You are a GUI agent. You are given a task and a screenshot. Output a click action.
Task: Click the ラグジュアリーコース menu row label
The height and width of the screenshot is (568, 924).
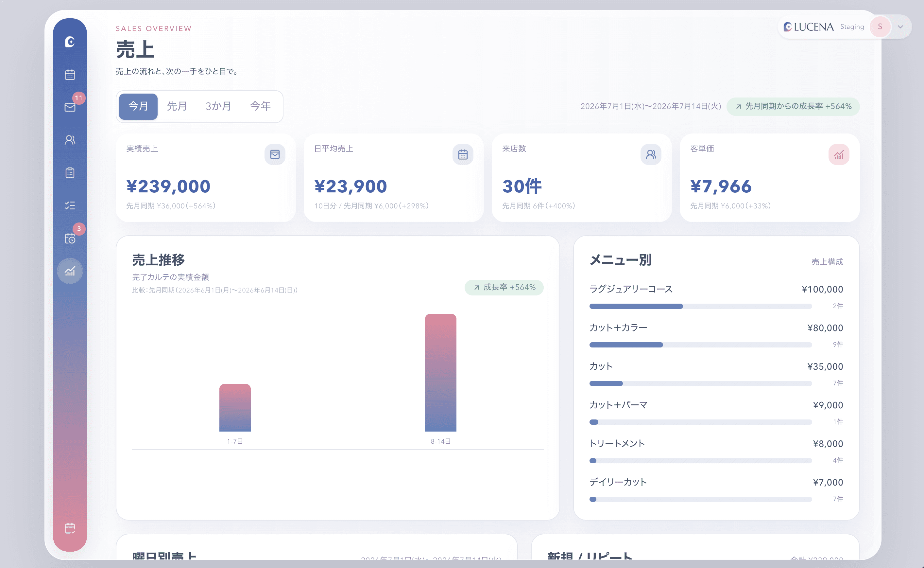631,289
